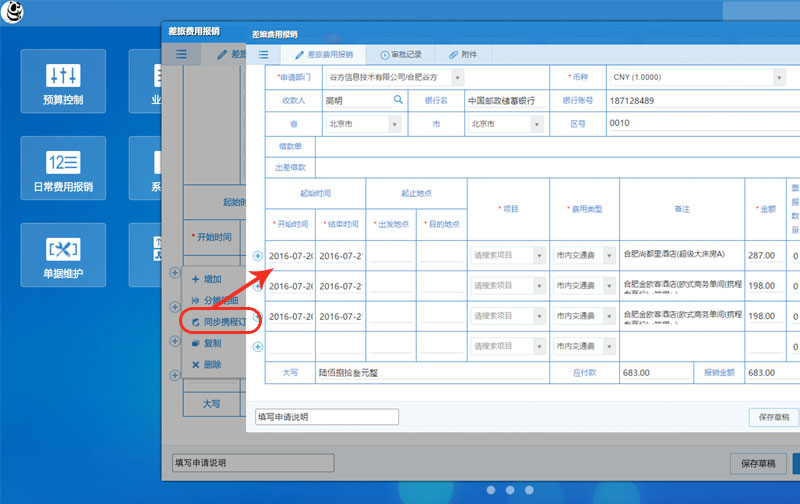Click the third page indicator dot

pos(529,490)
